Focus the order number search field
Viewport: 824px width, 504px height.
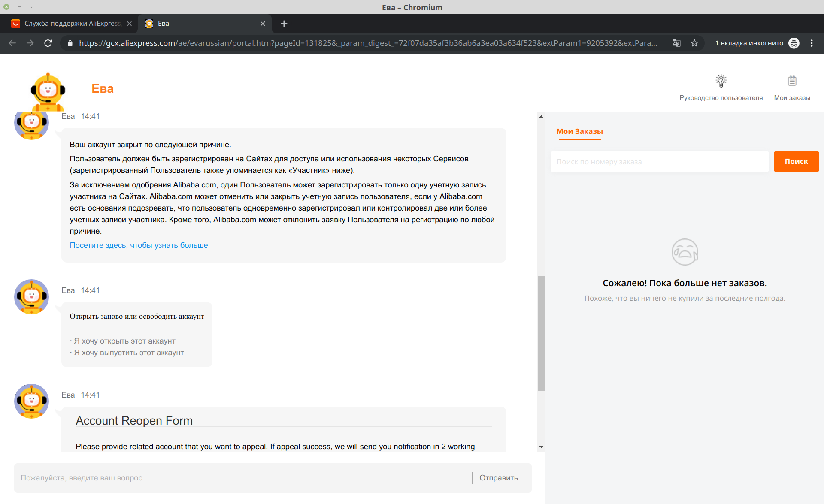tap(660, 162)
